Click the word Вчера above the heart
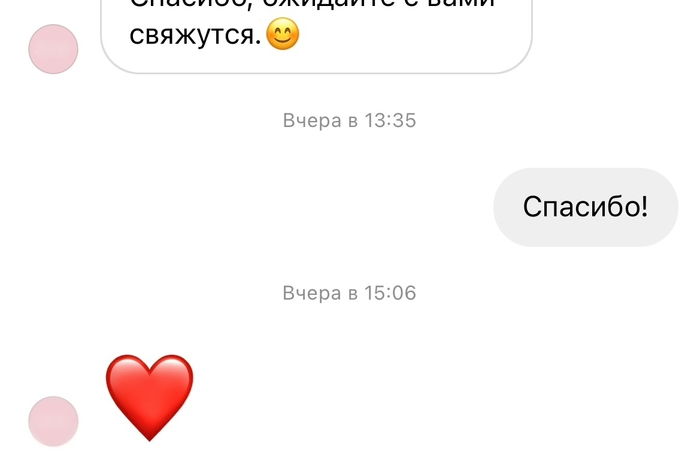700x456 pixels. (x=312, y=293)
